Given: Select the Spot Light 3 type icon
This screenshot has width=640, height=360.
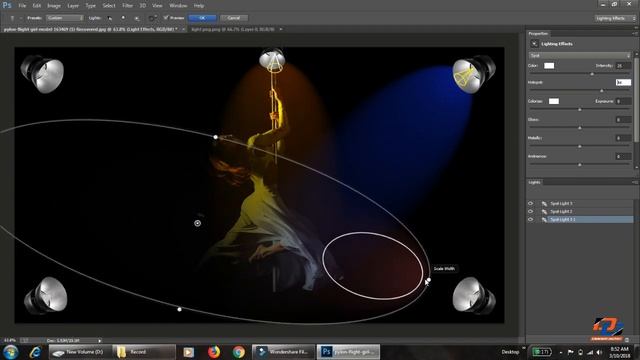Looking at the screenshot, I should click(x=544, y=203).
